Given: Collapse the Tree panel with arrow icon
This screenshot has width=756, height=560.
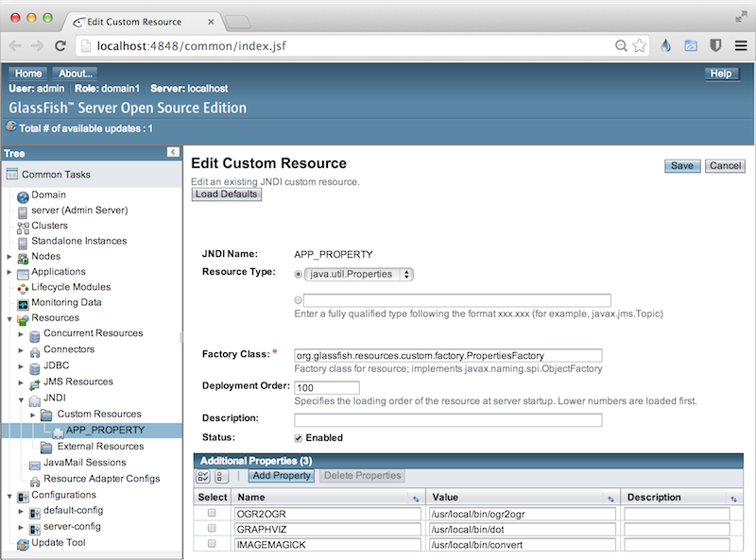Looking at the screenshot, I should click(173, 152).
